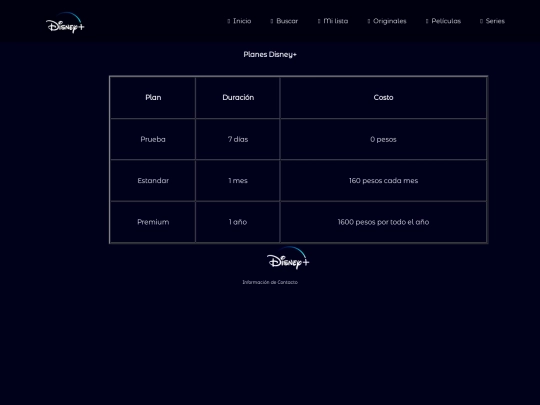The image size is (540, 405).
Task: Select the Duración column header
Action: tap(238, 97)
